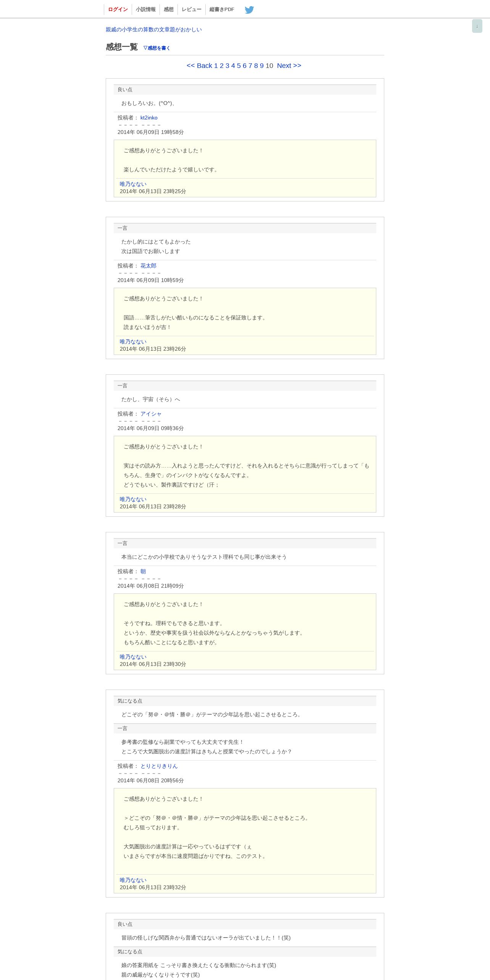
Task: Click reply line むしろ狙っております。
Action: [x=152, y=828]
